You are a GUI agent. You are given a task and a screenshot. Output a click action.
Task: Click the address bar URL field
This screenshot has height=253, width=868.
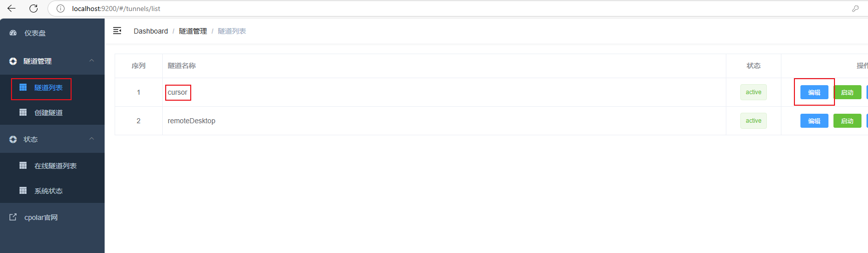pyautogui.click(x=451, y=9)
